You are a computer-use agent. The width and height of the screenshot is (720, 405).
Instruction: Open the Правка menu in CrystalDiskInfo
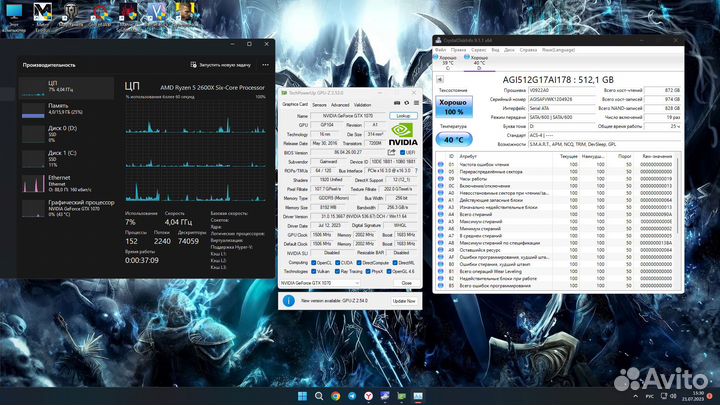coord(458,50)
